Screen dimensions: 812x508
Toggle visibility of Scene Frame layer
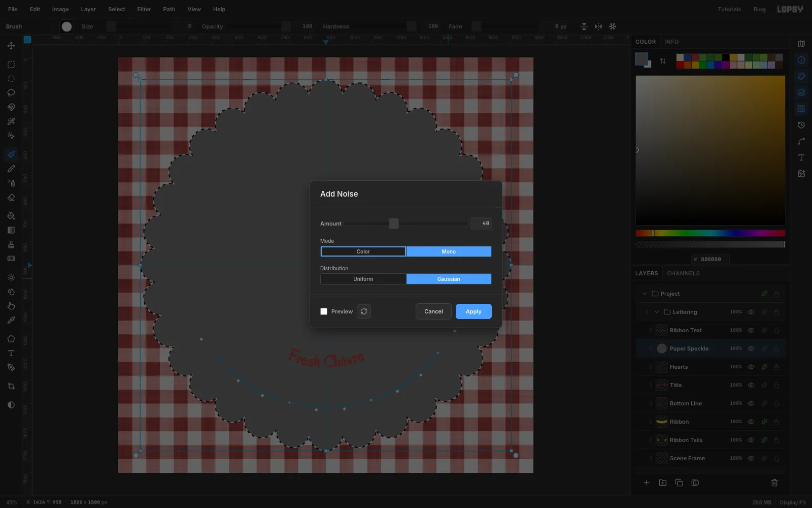pyautogui.click(x=751, y=458)
